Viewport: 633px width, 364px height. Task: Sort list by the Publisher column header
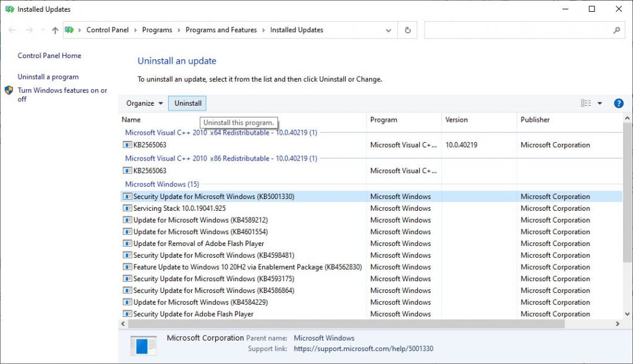click(535, 120)
